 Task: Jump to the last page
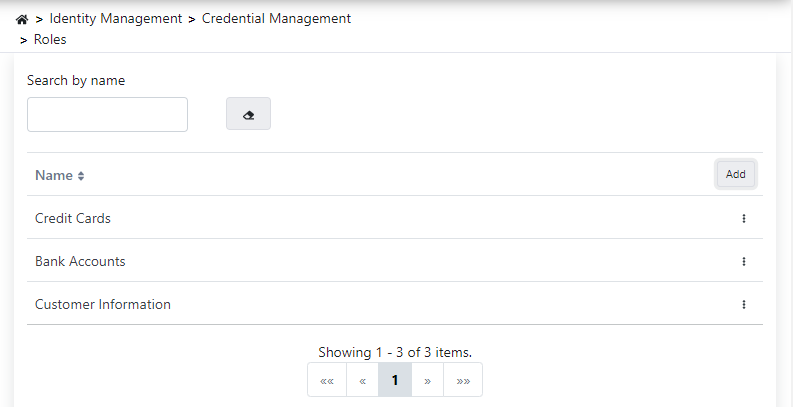(463, 380)
